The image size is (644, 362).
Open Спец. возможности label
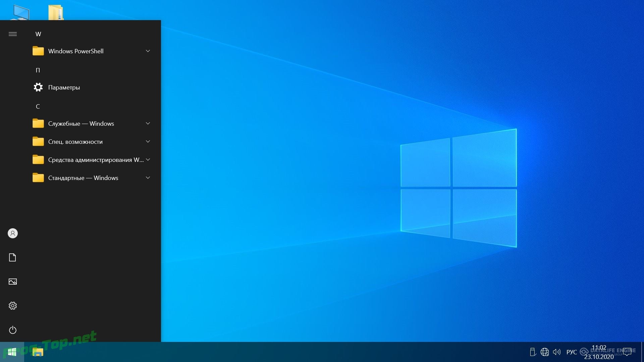pos(75,142)
